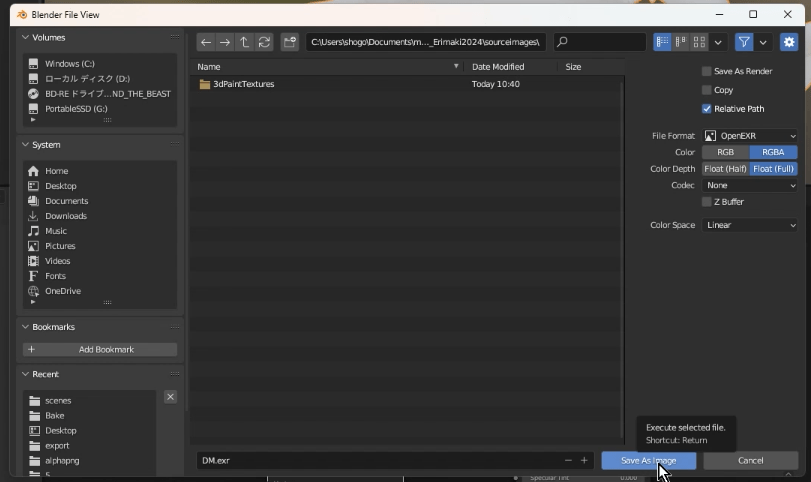Switch to thumbnail display mode

[x=699, y=42]
